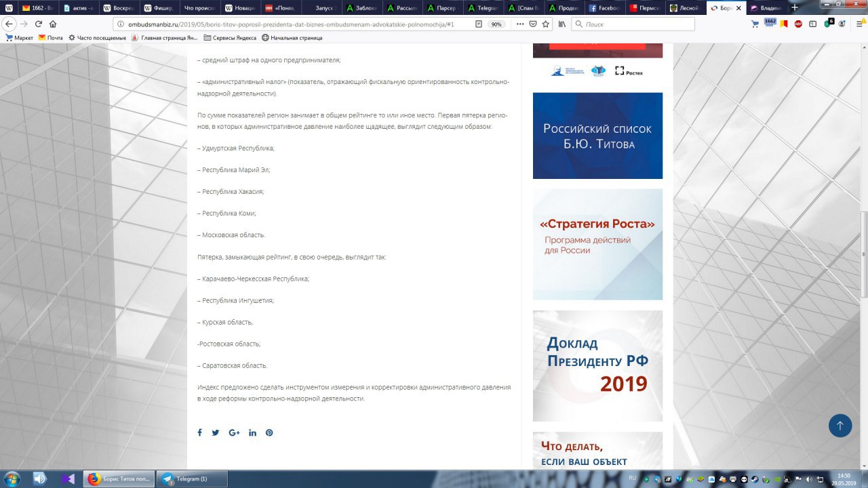Open Visual Studio from the taskbar
Viewport: 868px width, 488px height.
(67, 479)
